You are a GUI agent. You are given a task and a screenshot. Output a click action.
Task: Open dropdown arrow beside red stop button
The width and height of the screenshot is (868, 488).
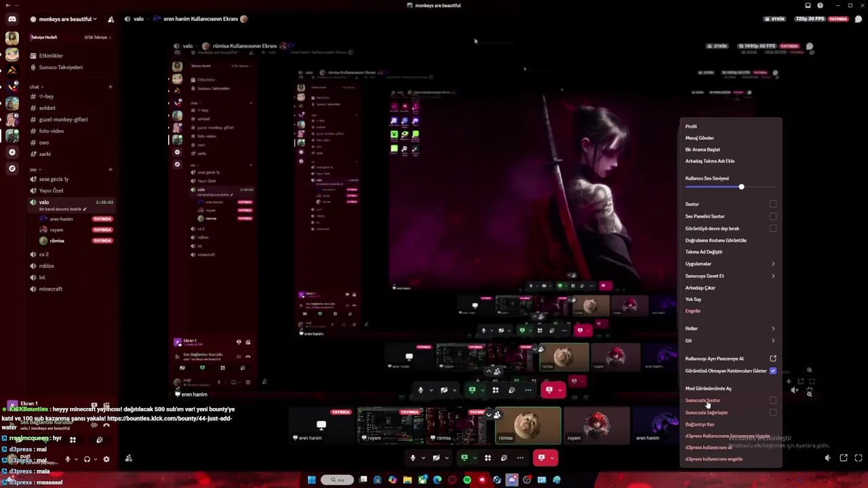click(x=553, y=458)
